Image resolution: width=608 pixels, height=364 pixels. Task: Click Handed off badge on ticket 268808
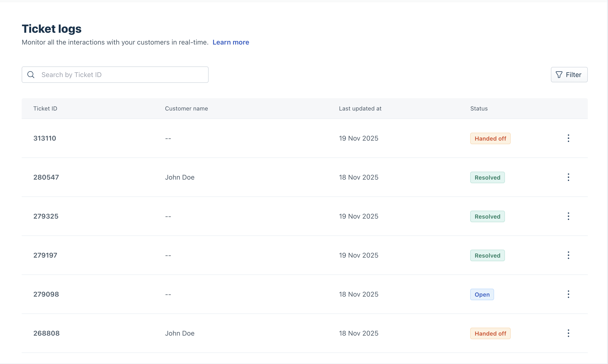(x=490, y=334)
